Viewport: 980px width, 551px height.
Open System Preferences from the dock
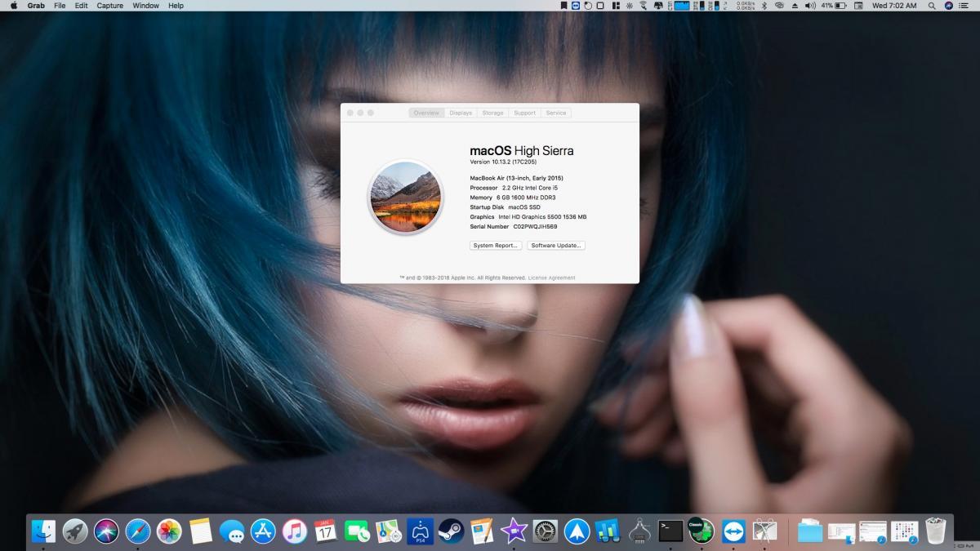(545, 531)
